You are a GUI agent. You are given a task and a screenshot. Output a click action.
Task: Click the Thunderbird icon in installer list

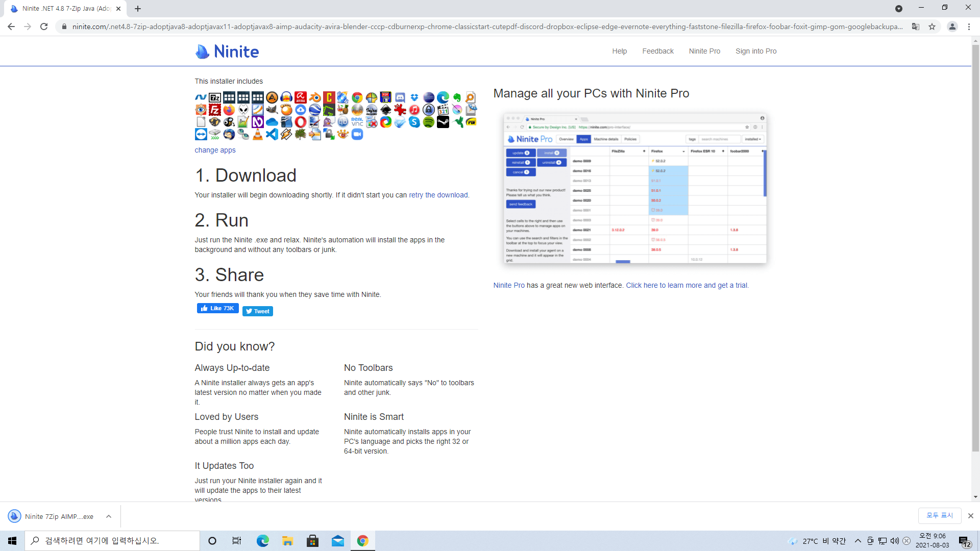pos(229,134)
